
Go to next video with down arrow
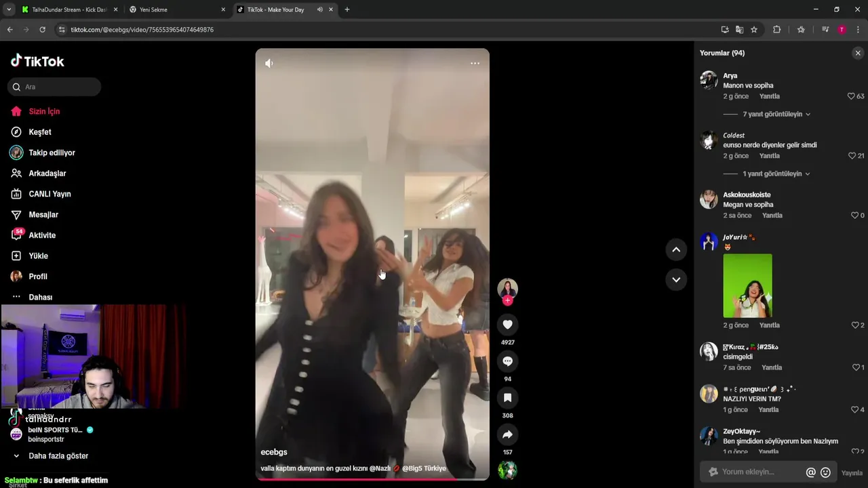pos(676,279)
